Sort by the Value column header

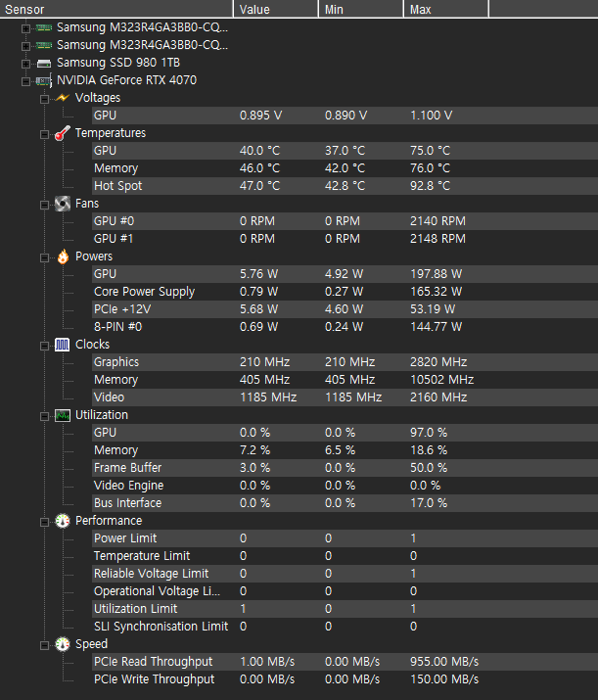point(276,9)
